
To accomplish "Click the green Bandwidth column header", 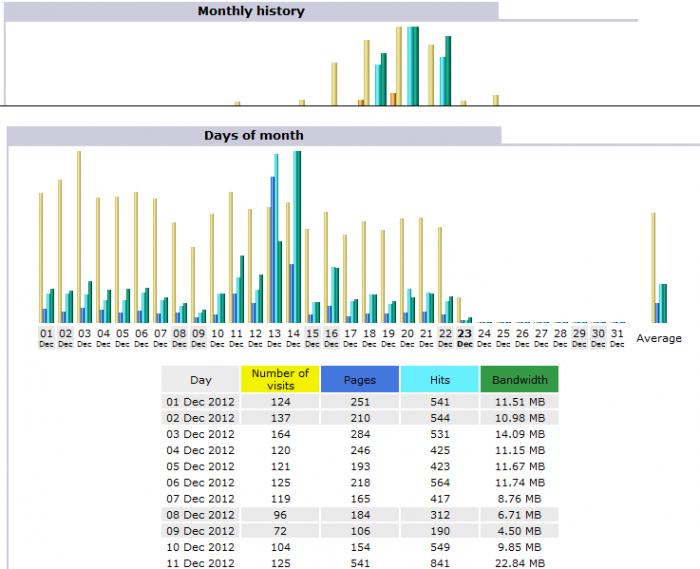I will [519, 380].
